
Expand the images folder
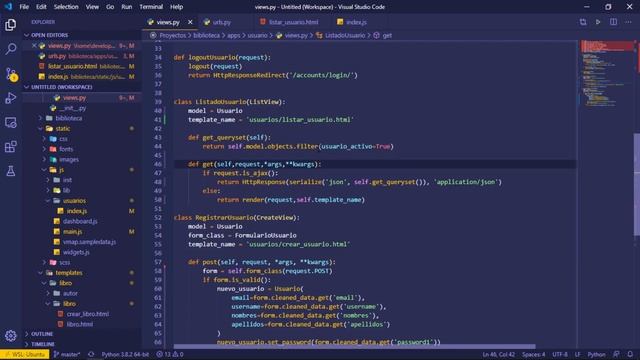[69, 160]
